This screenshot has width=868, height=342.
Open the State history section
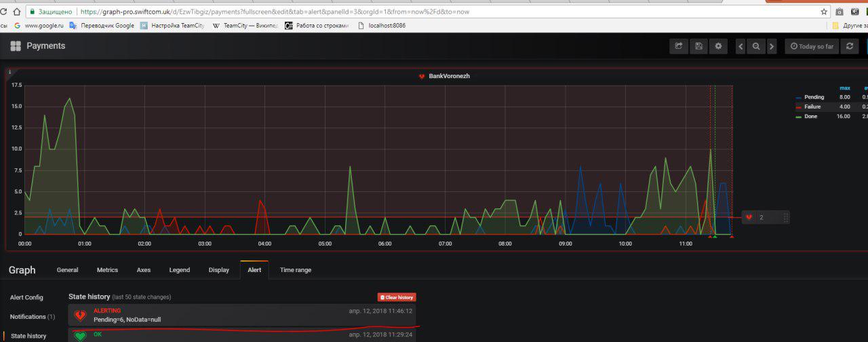coord(28,336)
